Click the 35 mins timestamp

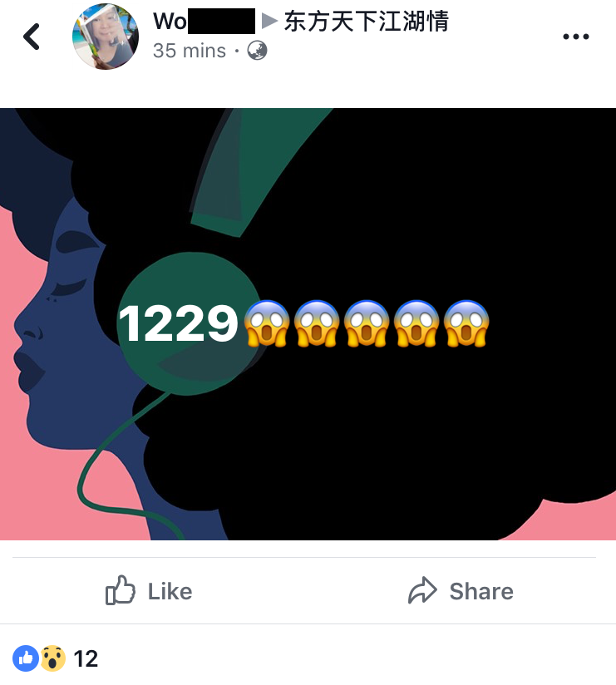click(x=190, y=51)
